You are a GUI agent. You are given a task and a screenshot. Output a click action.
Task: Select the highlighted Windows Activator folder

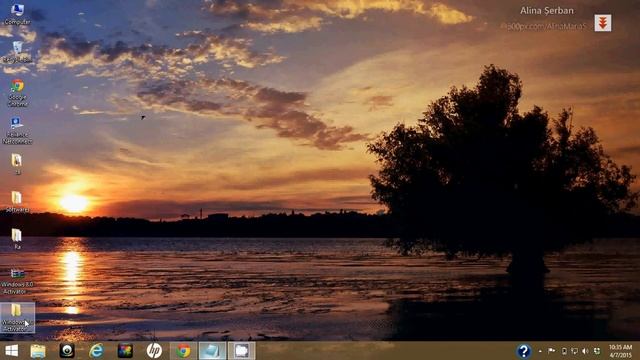(x=17, y=318)
